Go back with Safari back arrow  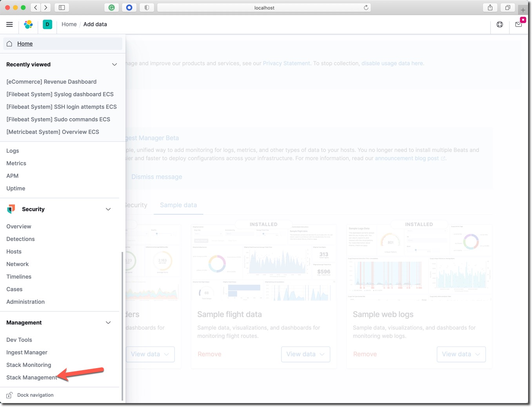click(36, 7)
